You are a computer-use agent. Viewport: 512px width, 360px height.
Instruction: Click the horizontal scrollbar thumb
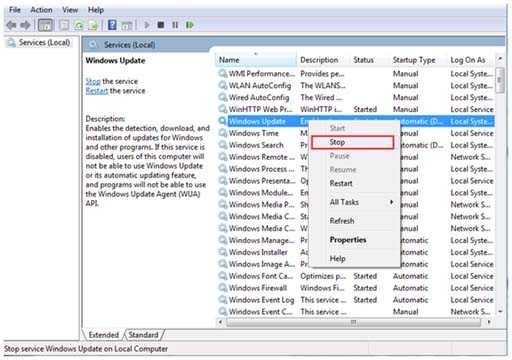coord(353,322)
